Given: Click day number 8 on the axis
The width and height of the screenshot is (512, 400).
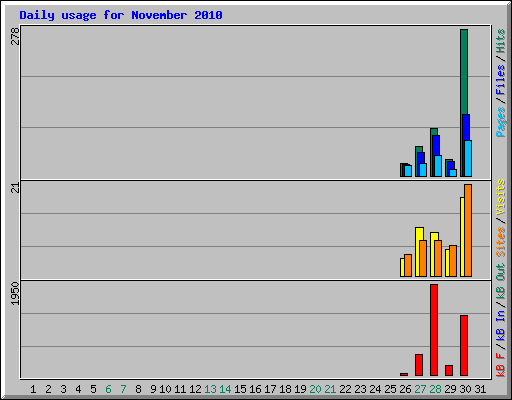Looking at the screenshot, I should pos(138,389).
